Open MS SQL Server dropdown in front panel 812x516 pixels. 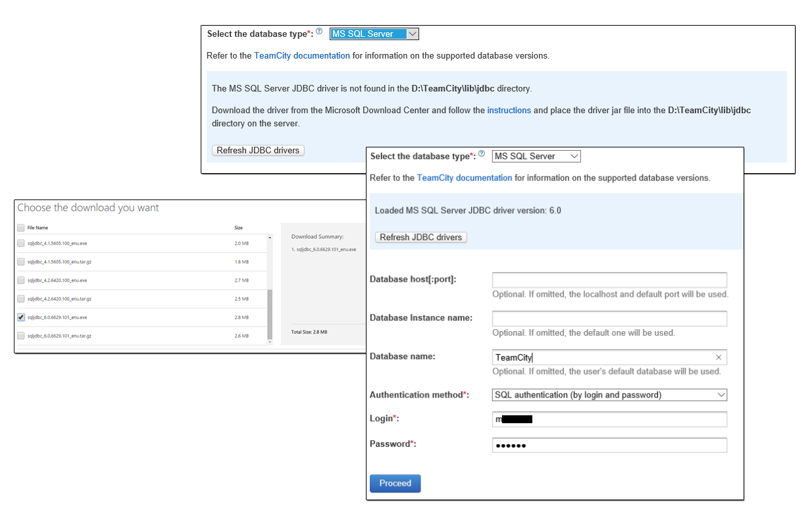point(536,156)
